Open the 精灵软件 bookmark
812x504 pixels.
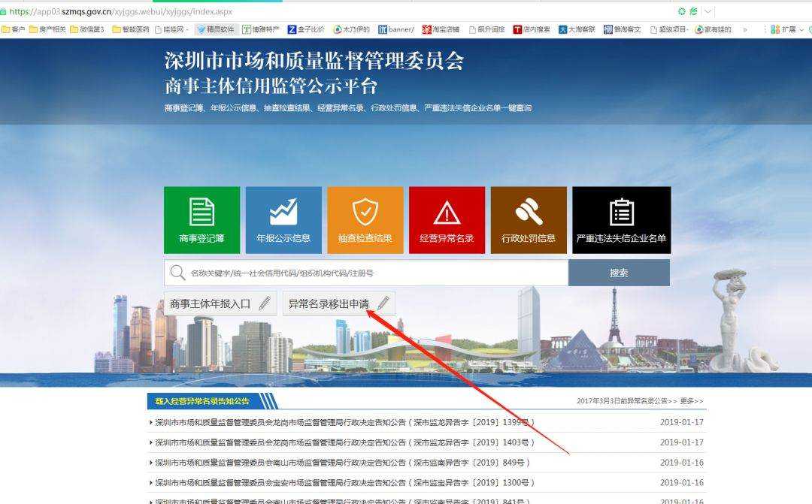click(x=216, y=29)
